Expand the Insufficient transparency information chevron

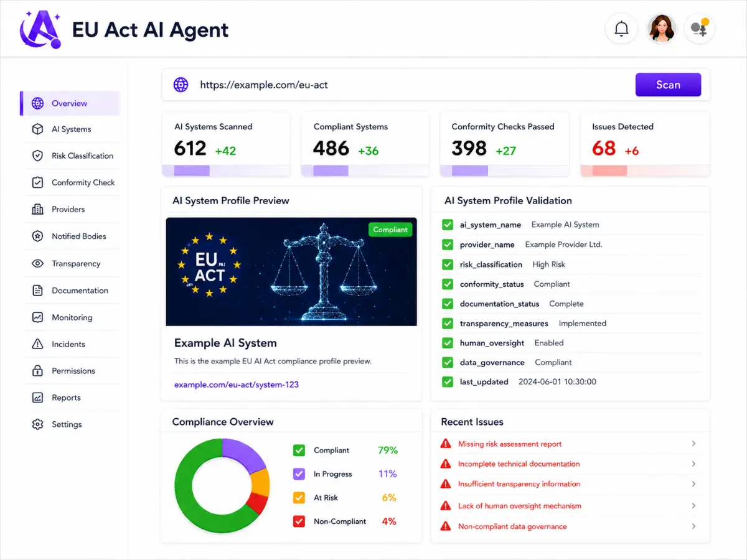[x=693, y=483]
